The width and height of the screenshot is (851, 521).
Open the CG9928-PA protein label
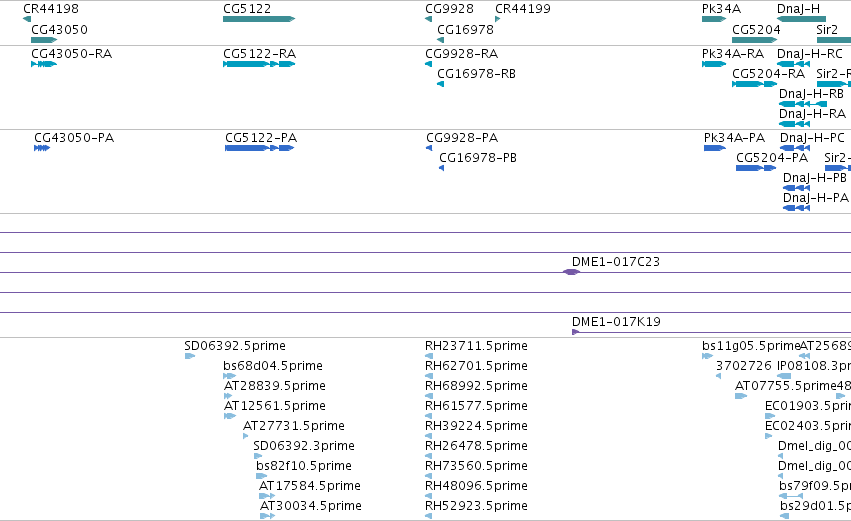pos(462,138)
